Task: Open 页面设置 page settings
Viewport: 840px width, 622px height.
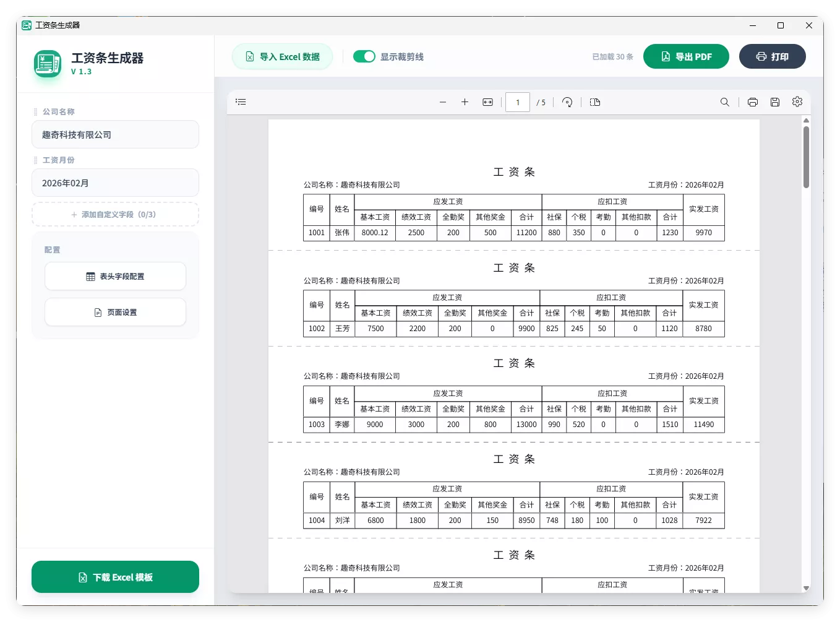Action: [115, 312]
